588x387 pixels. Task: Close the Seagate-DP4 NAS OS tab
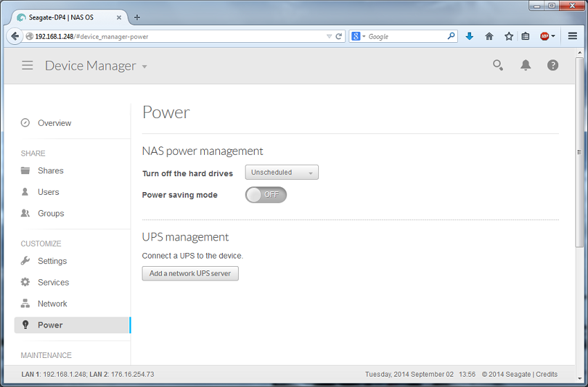click(x=119, y=17)
